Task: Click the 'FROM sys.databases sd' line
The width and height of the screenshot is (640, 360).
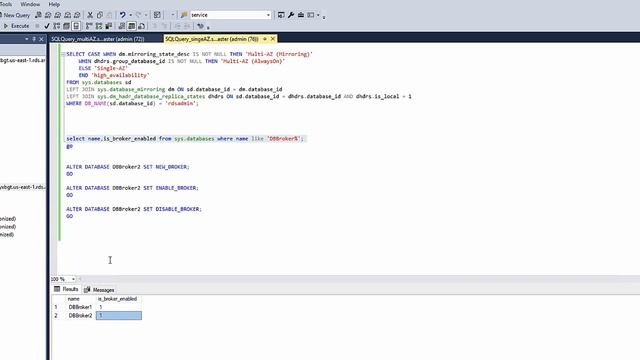Action: click(x=99, y=82)
